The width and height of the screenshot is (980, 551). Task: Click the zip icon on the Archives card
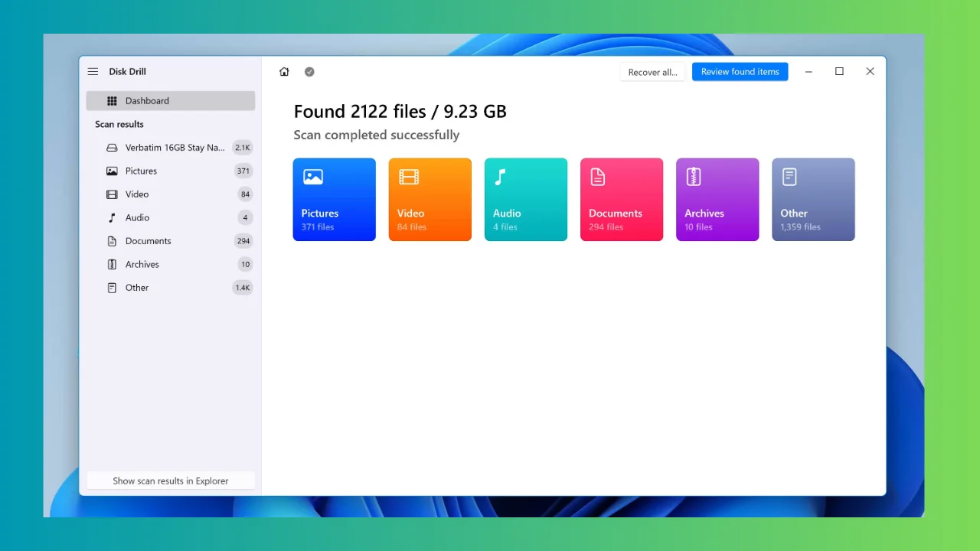click(694, 177)
